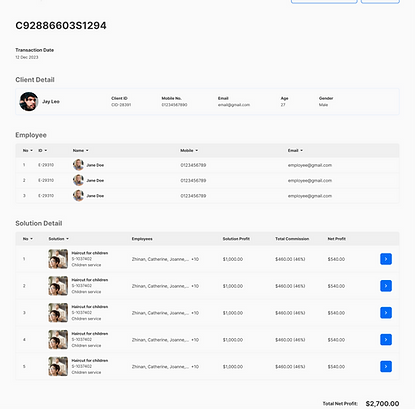Click client mobile number 01234567890

(174, 105)
